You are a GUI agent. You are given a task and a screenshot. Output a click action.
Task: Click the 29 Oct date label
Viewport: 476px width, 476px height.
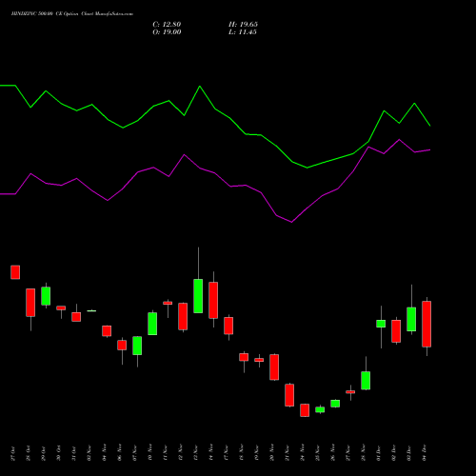pyautogui.click(x=43, y=453)
